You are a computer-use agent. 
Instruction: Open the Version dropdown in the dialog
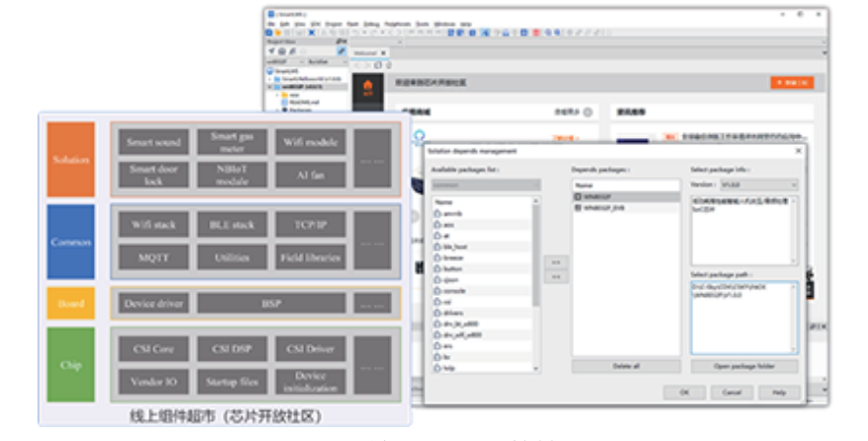tap(758, 184)
